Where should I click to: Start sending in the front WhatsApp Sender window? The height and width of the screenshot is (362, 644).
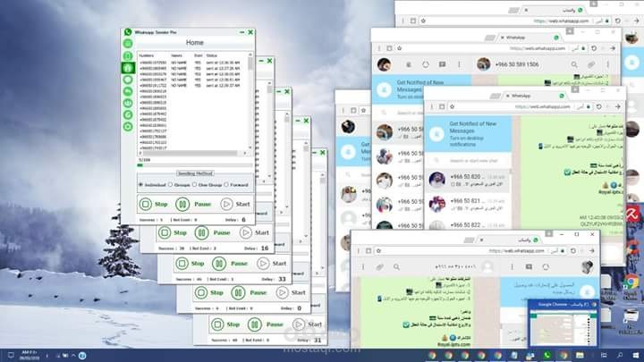click(x=235, y=204)
